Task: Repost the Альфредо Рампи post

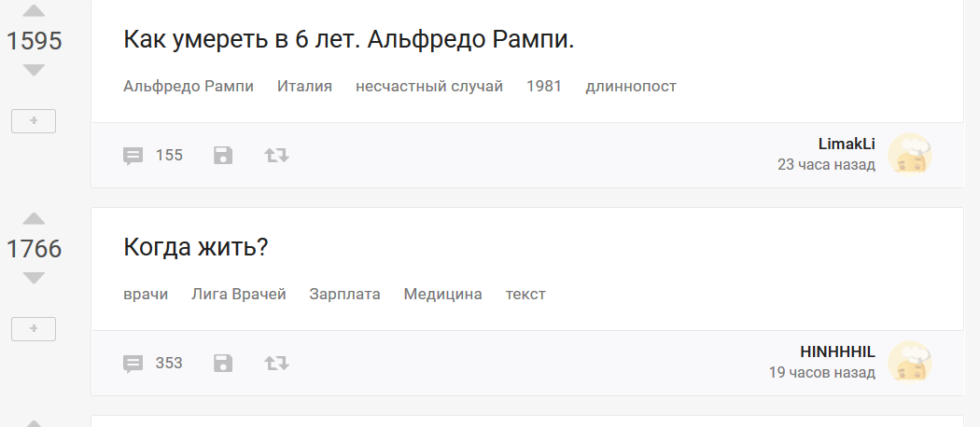Action: tap(277, 156)
